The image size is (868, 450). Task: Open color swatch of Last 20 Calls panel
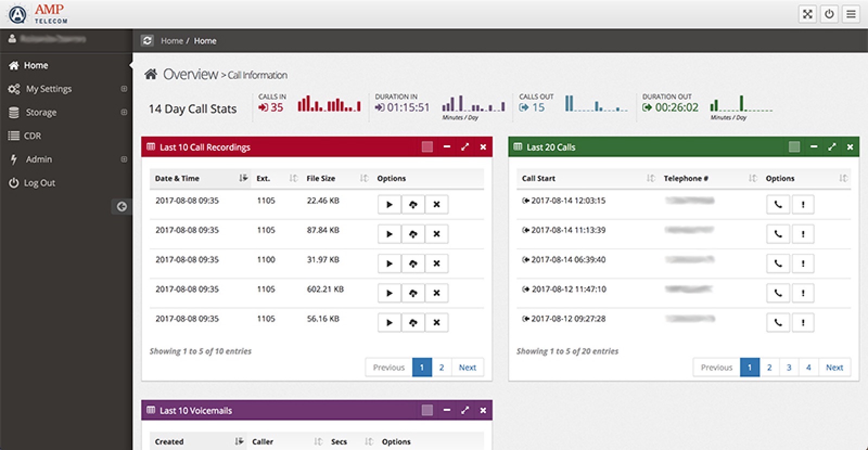pyautogui.click(x=794, y=147)
